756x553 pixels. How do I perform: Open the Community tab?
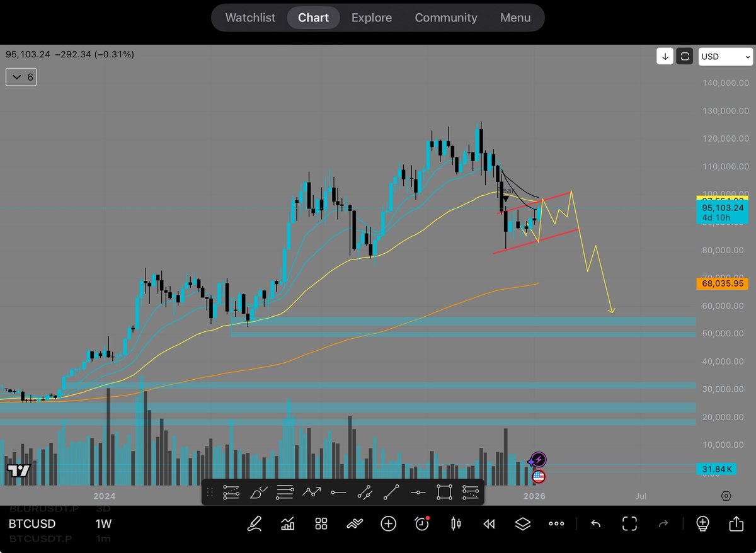[x=445, y=18]
